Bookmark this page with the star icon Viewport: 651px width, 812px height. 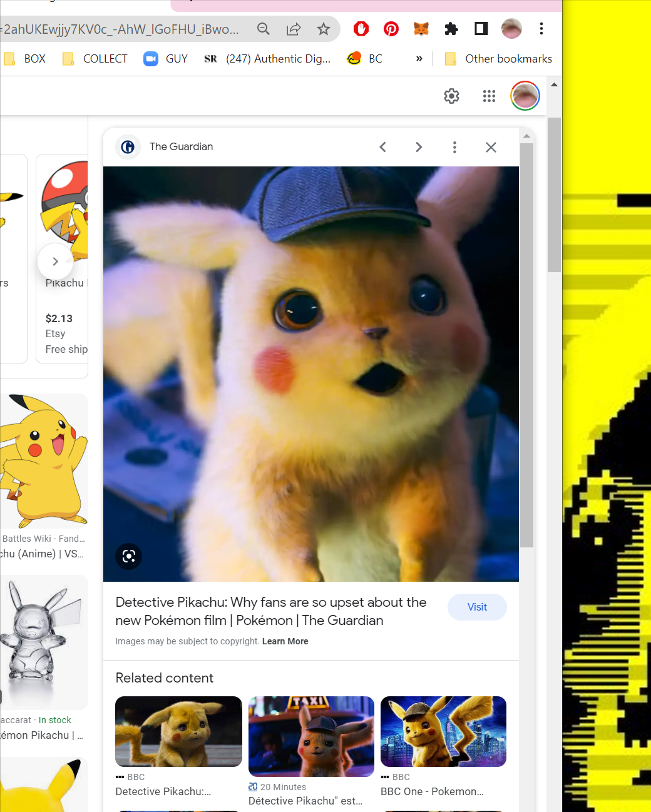(324, 29)
